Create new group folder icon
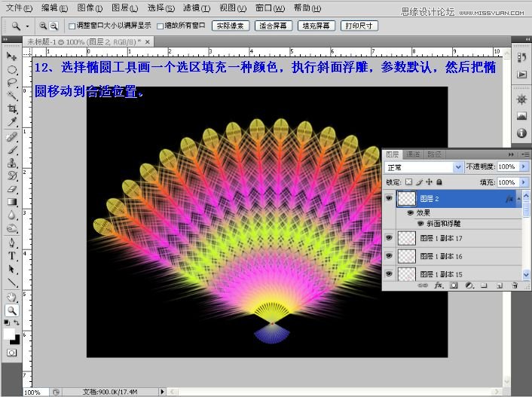 pyautogui.click(x=484, y=286)
